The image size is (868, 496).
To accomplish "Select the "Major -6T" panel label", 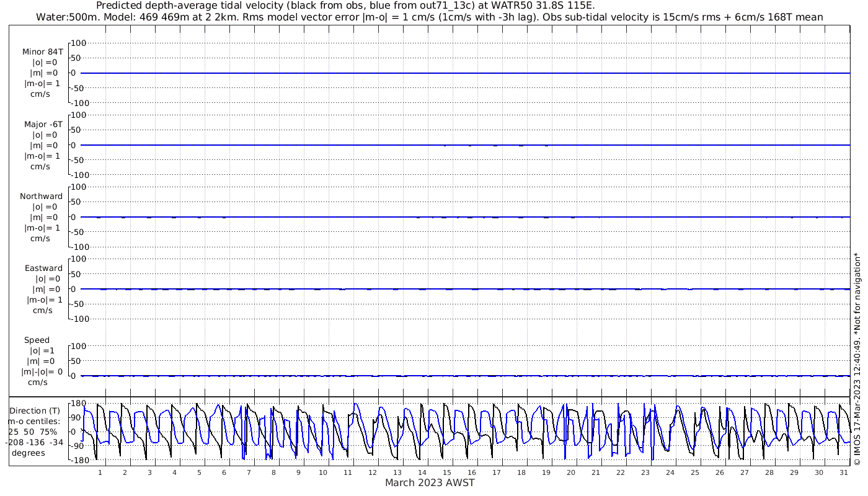I will 43,124.
